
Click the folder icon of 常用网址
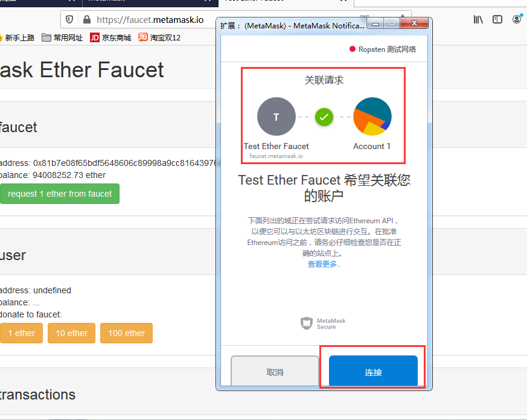pos(46,37)
